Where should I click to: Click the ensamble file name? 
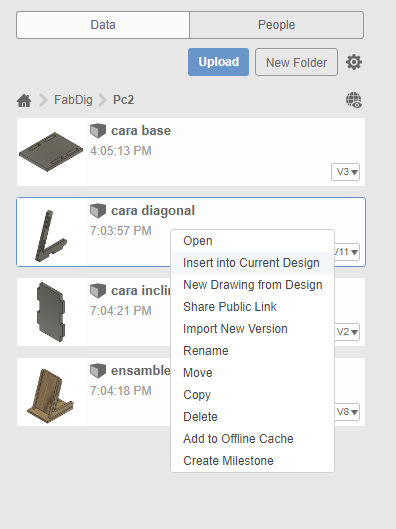point(141,371)
